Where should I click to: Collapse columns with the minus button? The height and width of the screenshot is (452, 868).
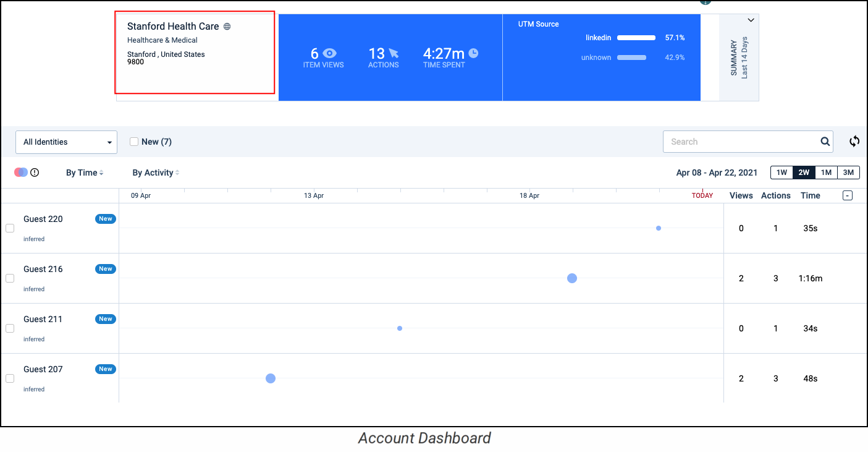pyautogui.click(x=848, y=195)
